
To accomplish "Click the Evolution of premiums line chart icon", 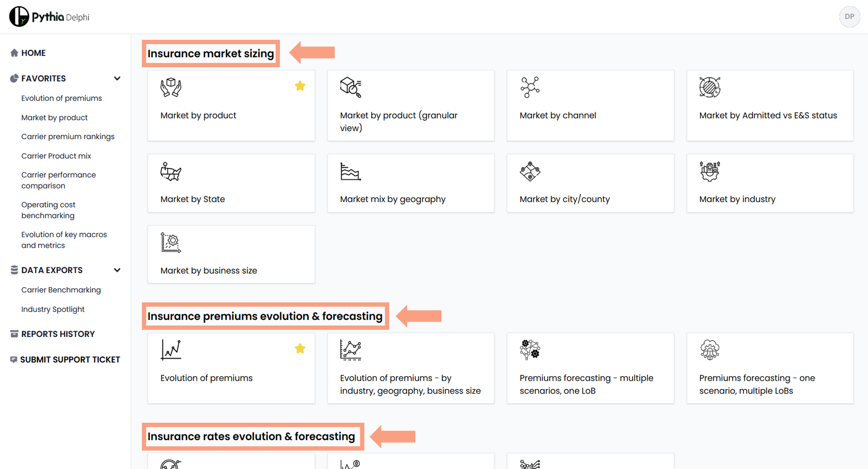I will coord(171,350).
